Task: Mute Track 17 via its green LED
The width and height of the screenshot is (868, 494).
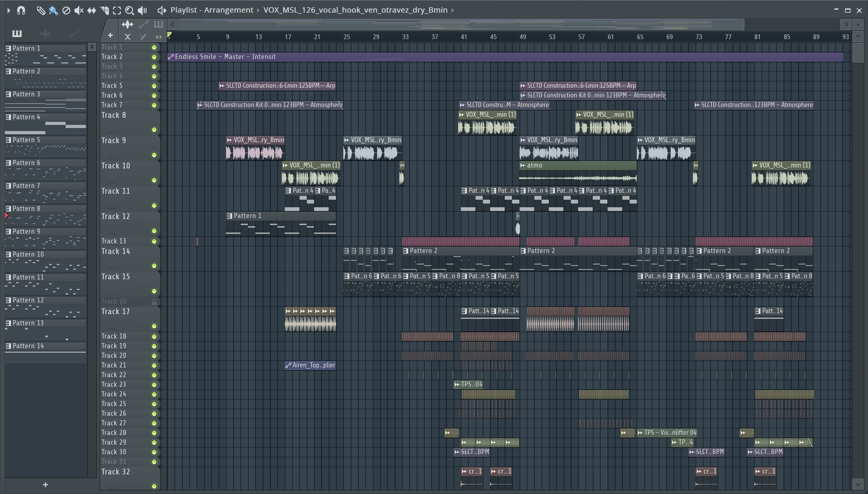Action: pyautogui.click(x=154, y=327)
